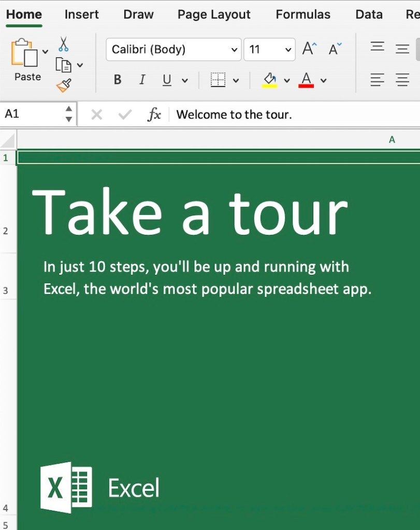Apply red font color
The height and width of the screenshot is (530, 420).
[306, 80]
